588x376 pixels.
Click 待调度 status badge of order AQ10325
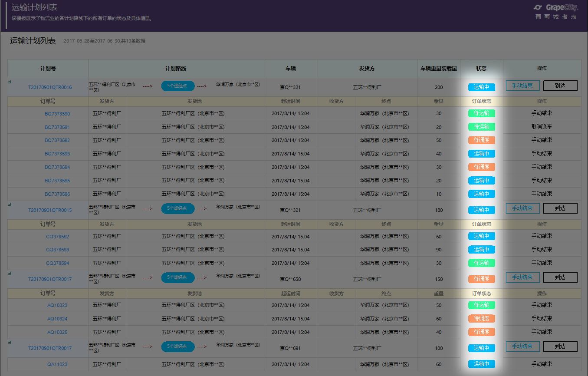tap(481, 332)
